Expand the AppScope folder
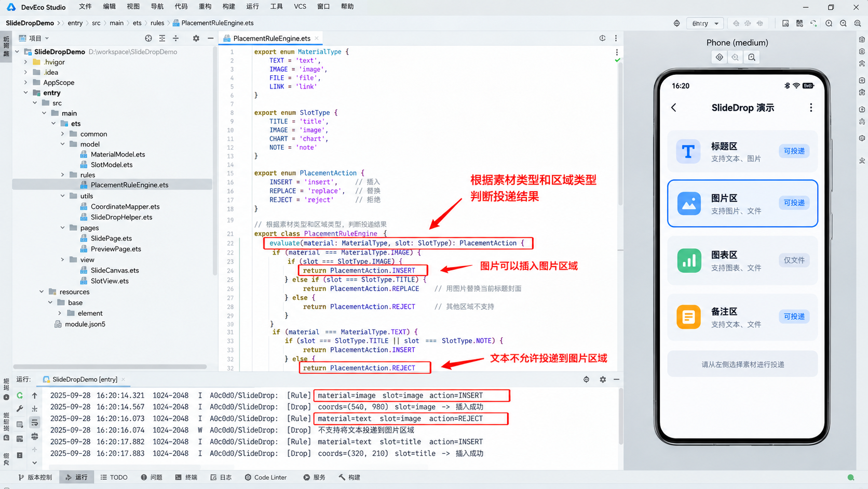 point(26,83)
